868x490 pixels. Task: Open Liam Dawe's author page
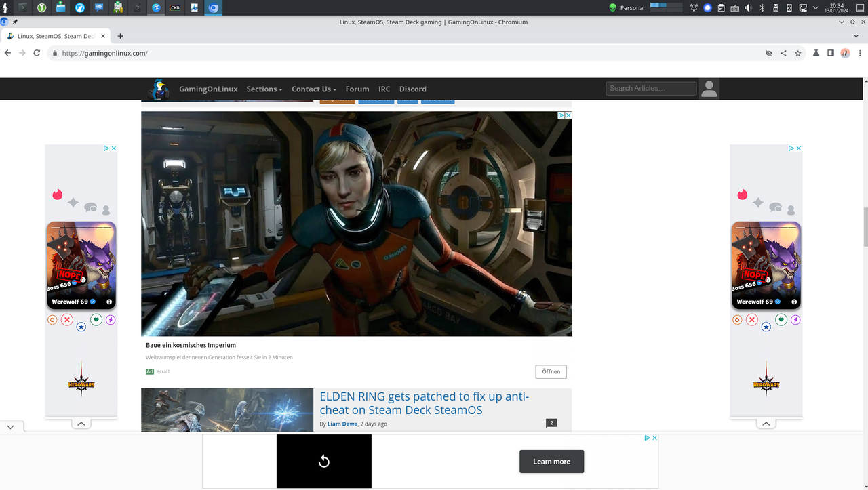(x=342, y=424)
